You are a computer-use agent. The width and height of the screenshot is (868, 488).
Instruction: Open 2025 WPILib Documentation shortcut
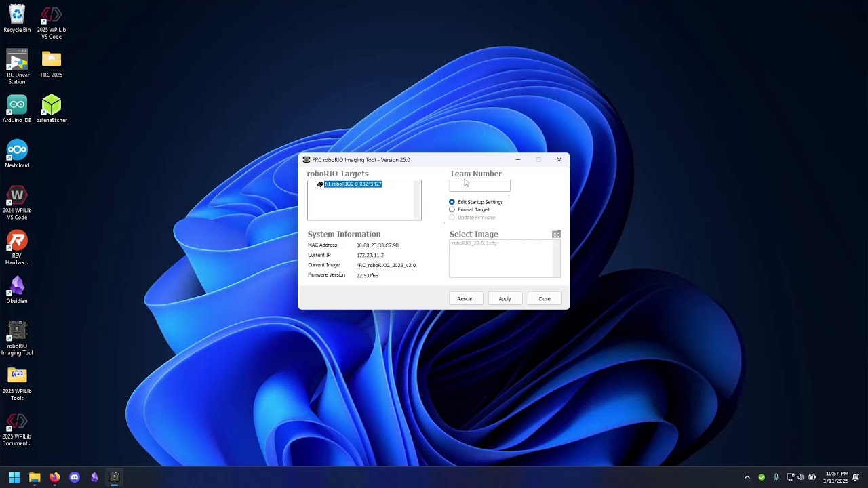pos(17,429)
